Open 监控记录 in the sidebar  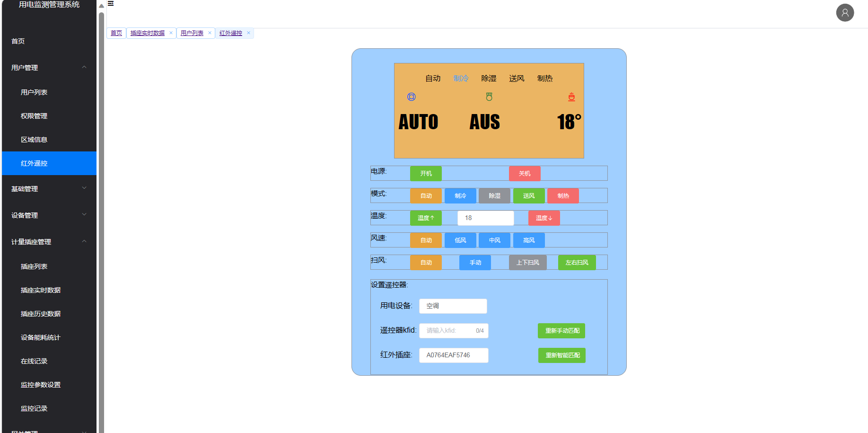[x=49, y=408]
